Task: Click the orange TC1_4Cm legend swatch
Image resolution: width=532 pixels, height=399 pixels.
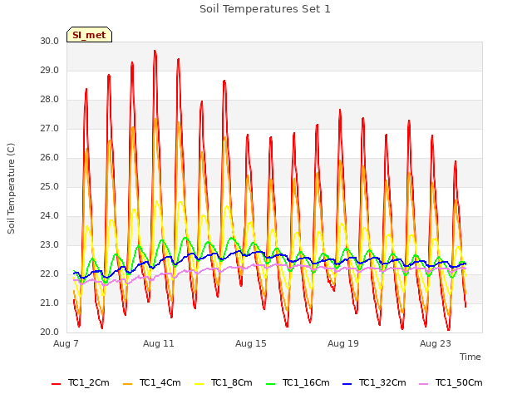Action: coord(127,384)
